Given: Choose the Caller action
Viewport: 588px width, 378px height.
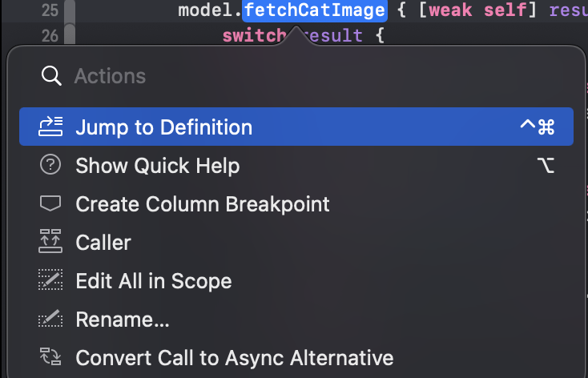Looking at the screenshot, I should click(296, 242).
